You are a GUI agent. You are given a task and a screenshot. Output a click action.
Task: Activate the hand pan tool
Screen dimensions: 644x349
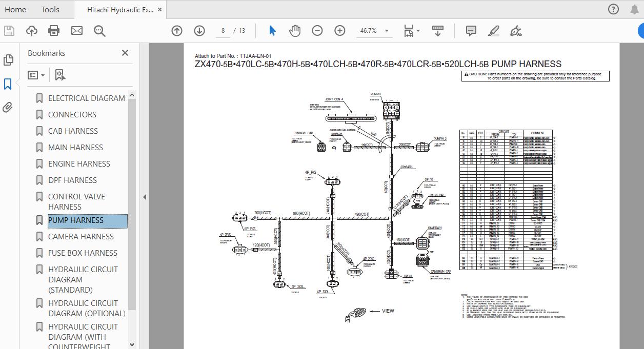point(295,31)
